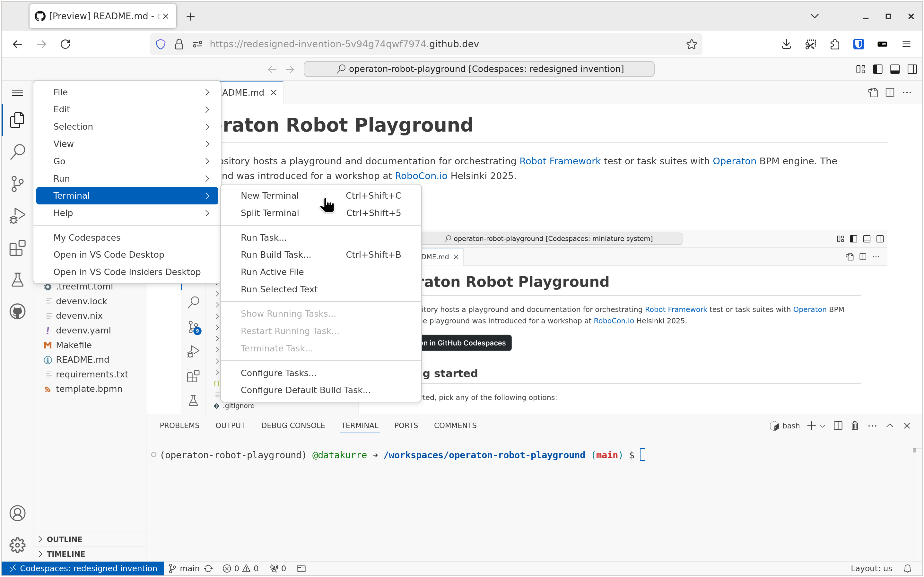Follow the RoboCon.io link in top paragraph
The width and height of the screenshot is (924, 577).
tap(421, 176)
